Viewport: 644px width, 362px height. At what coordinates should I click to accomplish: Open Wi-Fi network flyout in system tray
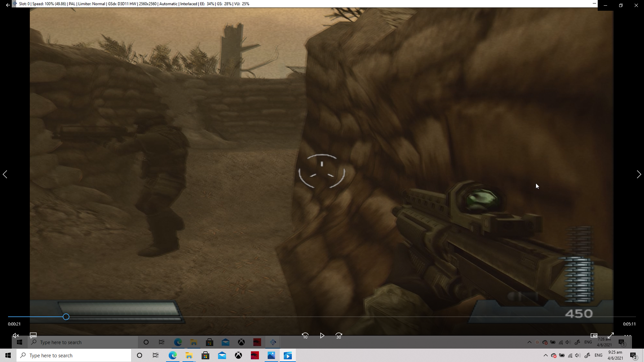[570, 355]
